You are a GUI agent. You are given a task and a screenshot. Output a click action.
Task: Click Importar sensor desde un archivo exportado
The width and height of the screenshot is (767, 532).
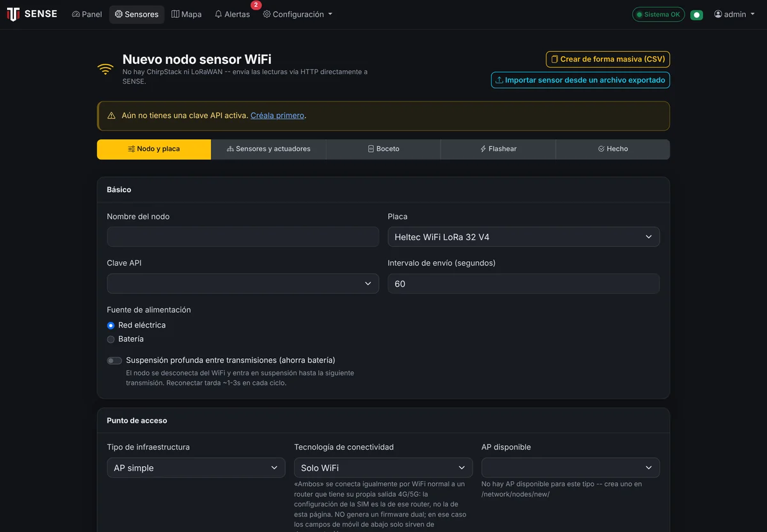[x=580, y=80]
